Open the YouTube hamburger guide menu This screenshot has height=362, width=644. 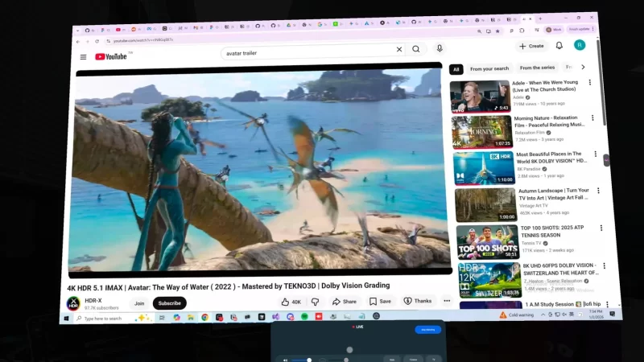pos(83,57)
